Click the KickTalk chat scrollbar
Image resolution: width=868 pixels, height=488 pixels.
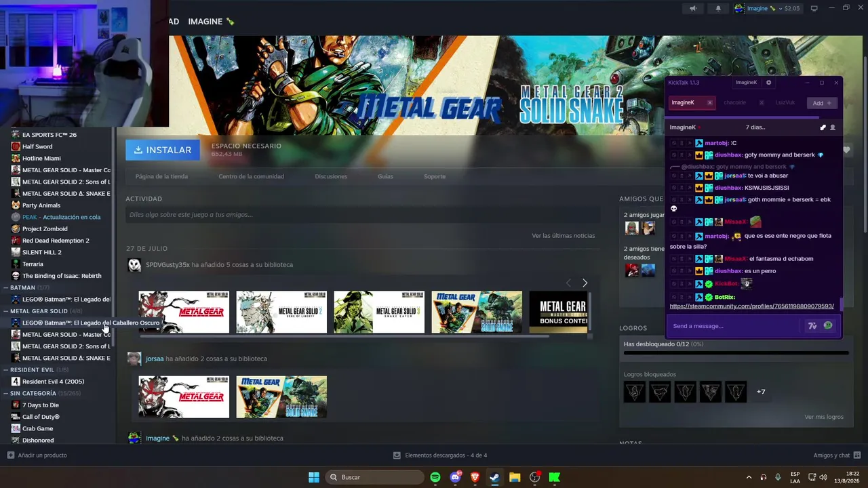[x=842, y=304]
